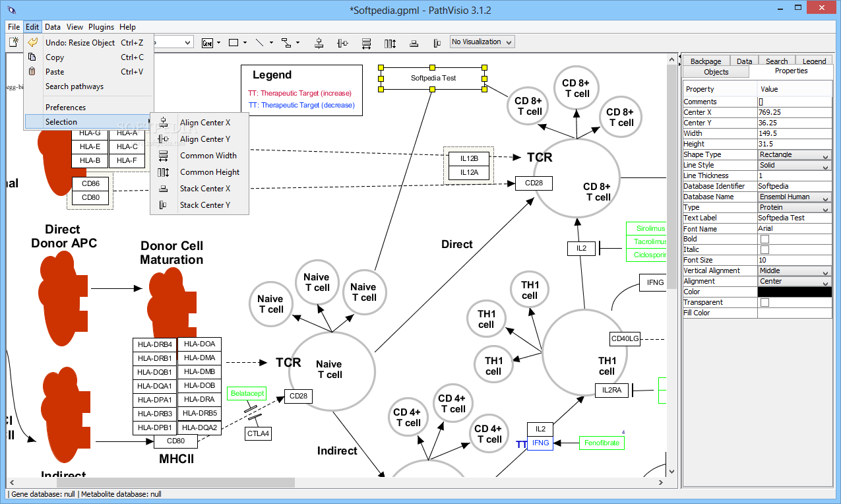Open the Plugins menu

click(102, 27)
